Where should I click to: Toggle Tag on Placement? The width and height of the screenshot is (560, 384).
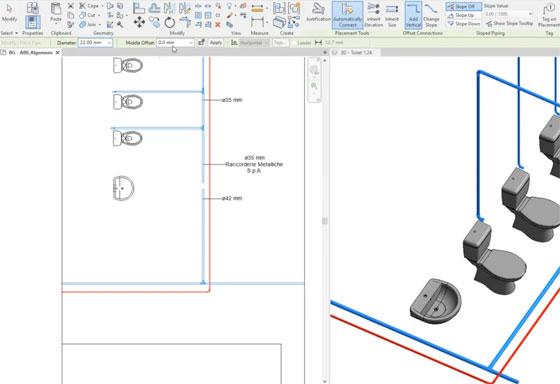pyautogui.click(x=549, y=15)
